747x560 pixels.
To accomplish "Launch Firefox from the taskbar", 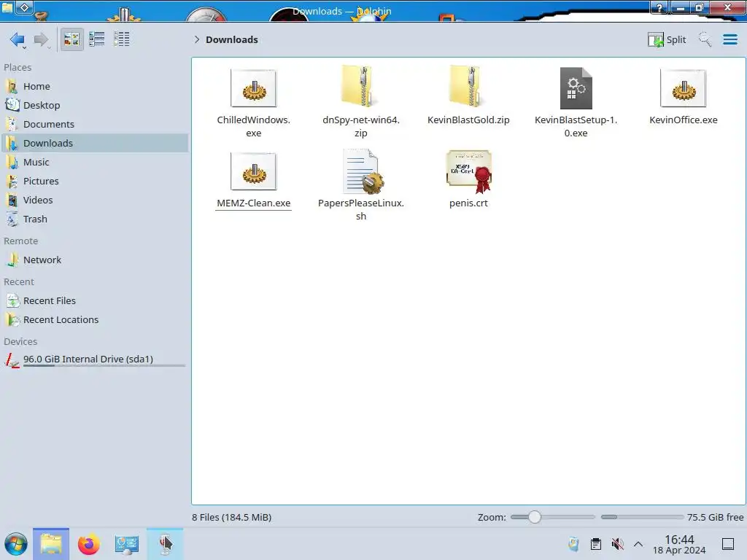I will click(88, 544).
